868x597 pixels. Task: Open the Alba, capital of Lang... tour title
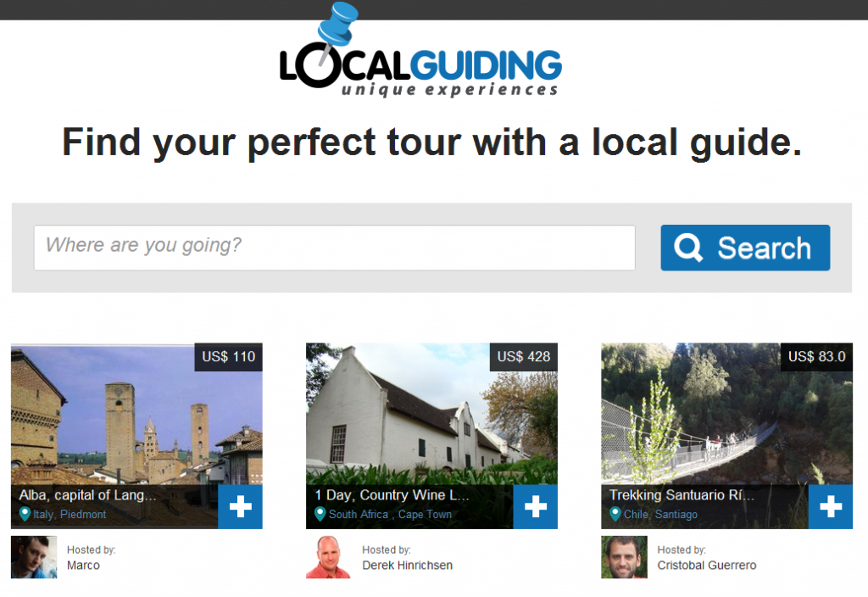87,494
